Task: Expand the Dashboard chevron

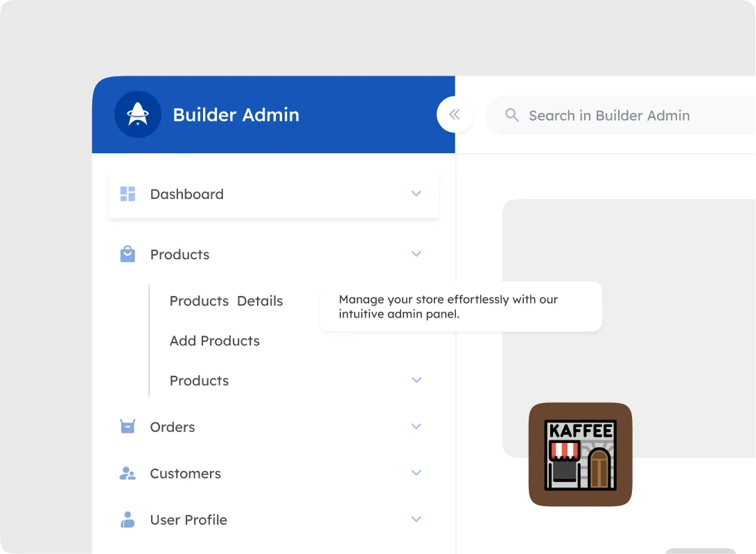Action: [x=416, y=193]
